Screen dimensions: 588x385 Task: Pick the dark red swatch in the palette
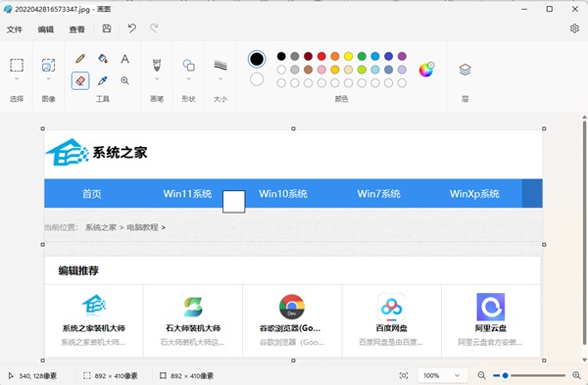coord(309,56)
